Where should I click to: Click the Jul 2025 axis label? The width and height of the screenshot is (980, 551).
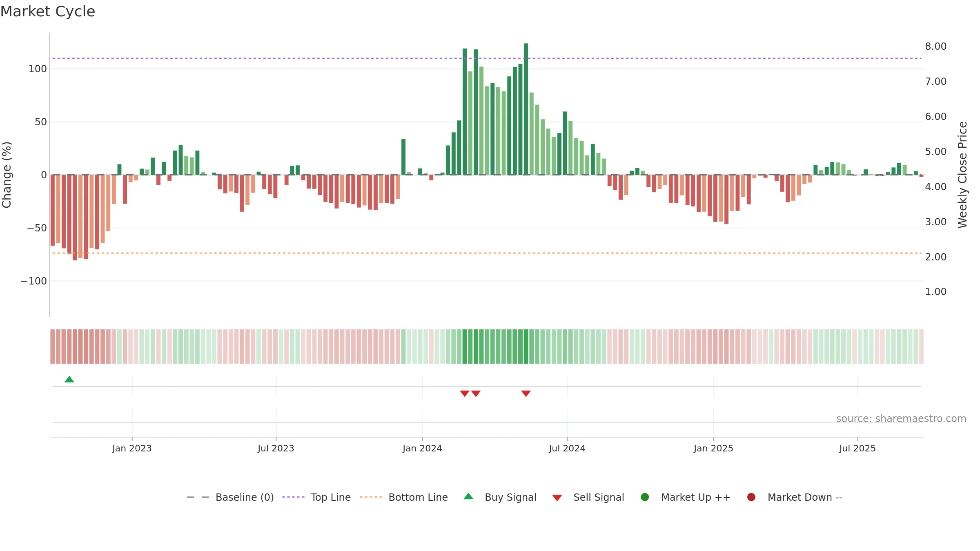[857, 448]
